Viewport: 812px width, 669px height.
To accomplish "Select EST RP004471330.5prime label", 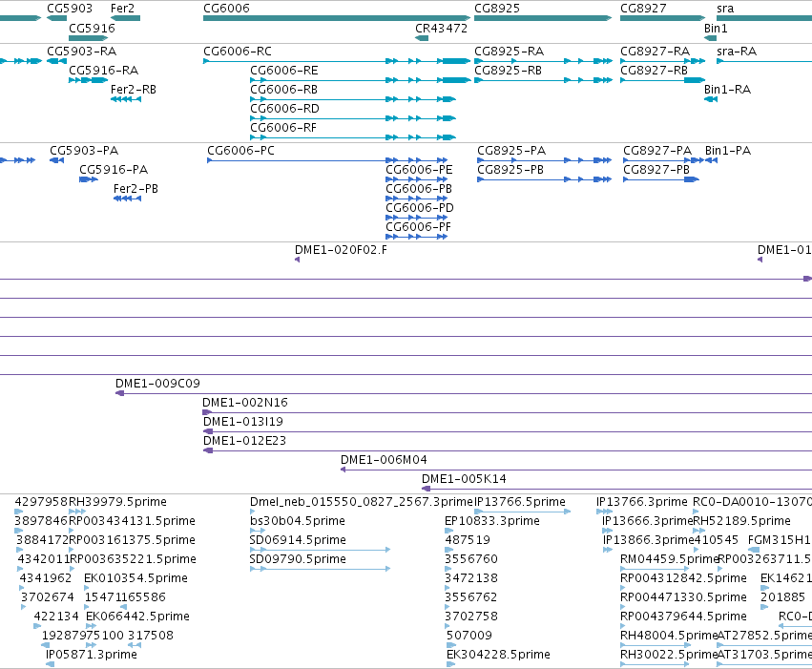I will [x=683, y=597].
